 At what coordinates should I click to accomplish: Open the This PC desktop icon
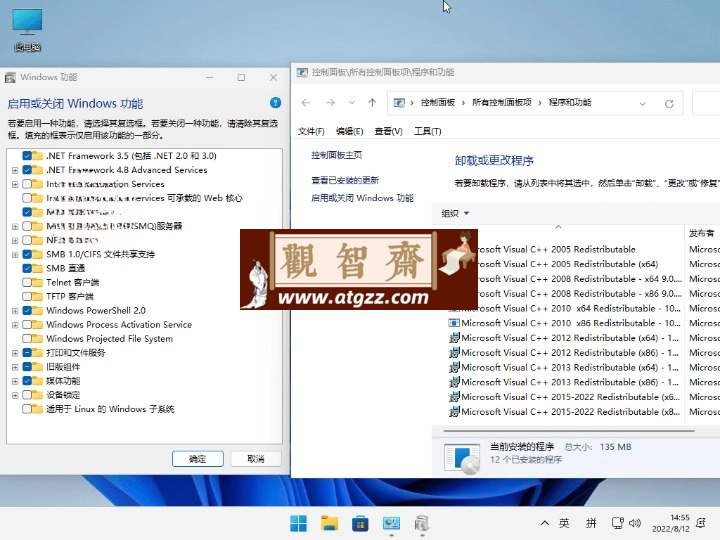coord(27,30)
